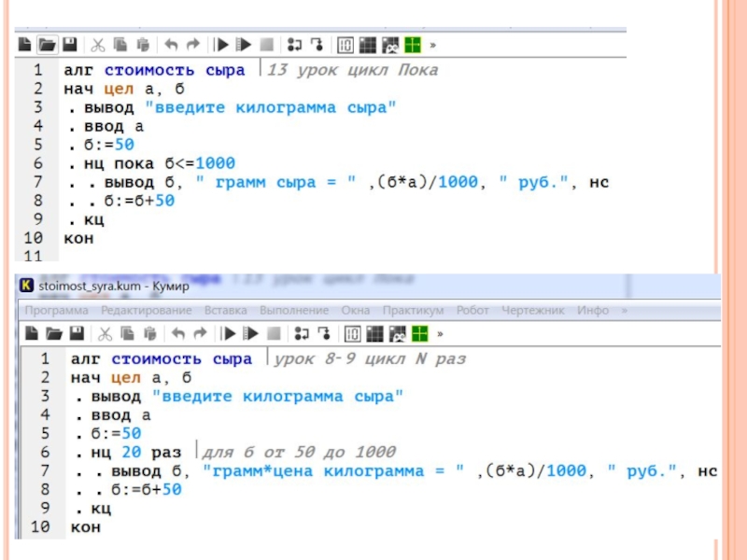Click Undo arrow in upper Kumir toolbar
Screen dimensions: 747x560
[171, 45]
